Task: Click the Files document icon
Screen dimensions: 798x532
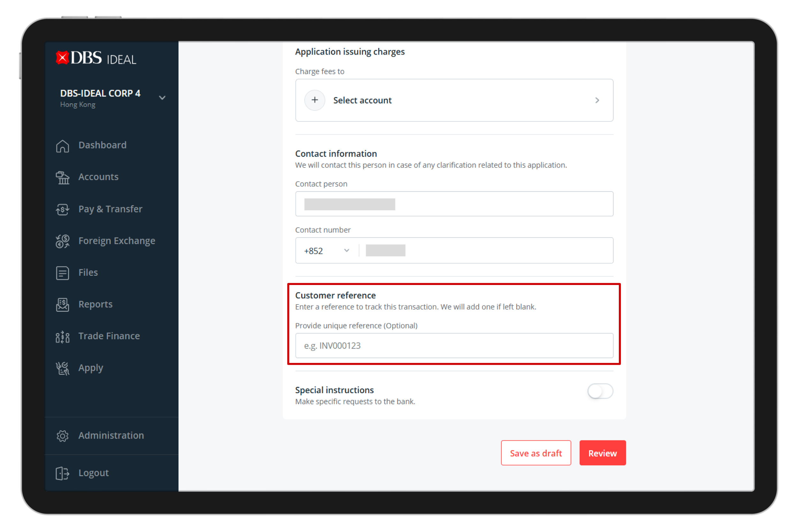Action: click(63, 273)
